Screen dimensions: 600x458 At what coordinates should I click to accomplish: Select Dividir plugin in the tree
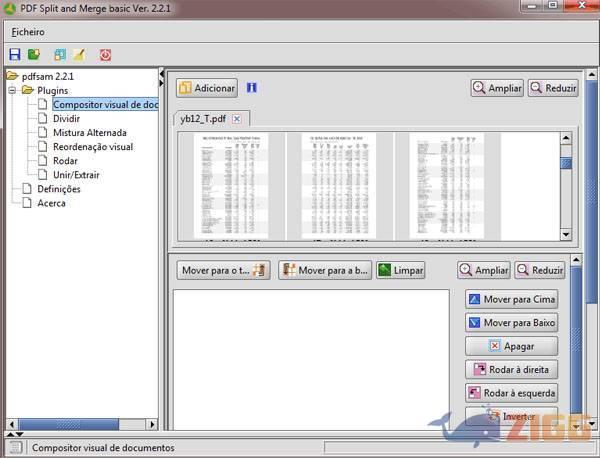coord(66,118)
